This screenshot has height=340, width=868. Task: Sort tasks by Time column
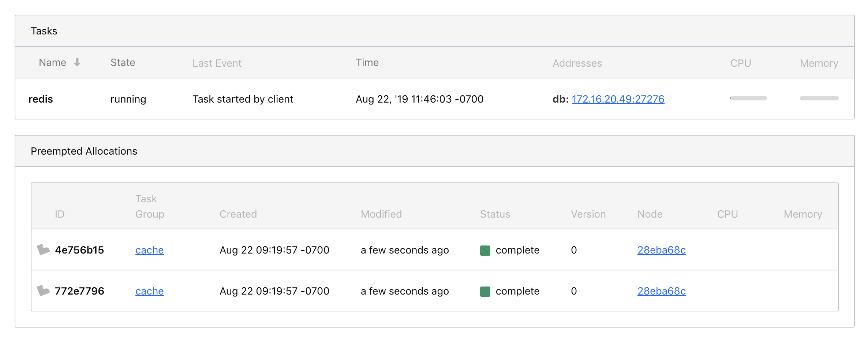point(367,63)
